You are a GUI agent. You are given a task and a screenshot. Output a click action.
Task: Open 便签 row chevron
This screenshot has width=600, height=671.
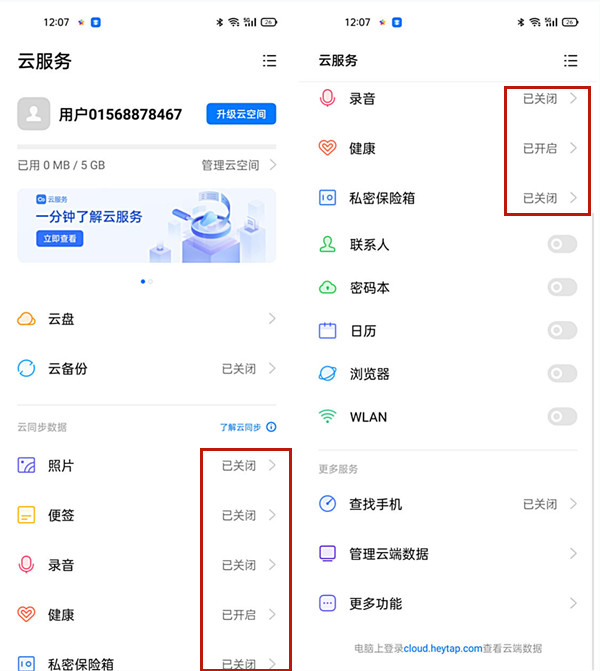point(272,515)
